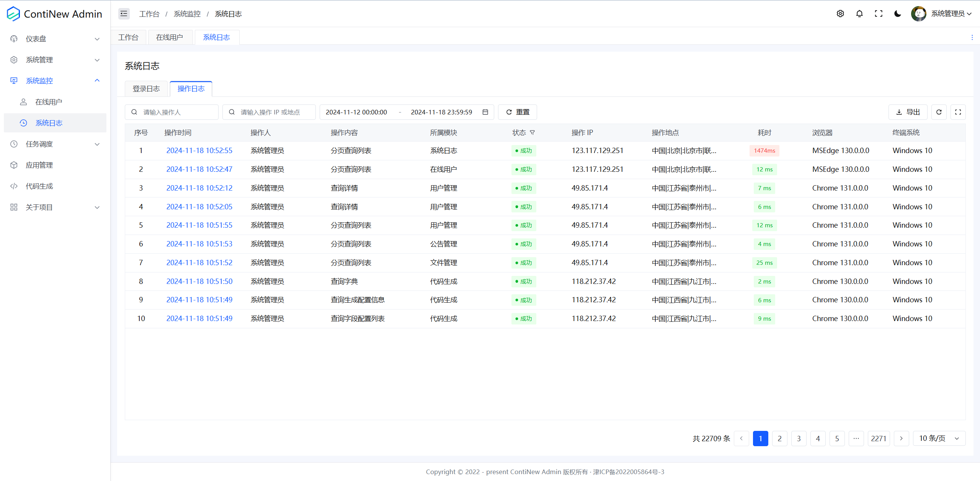Image resolution: width=980 pixels, height=481 pixels.
Task: Export logs with 导出 button
Action: point(908,112)
